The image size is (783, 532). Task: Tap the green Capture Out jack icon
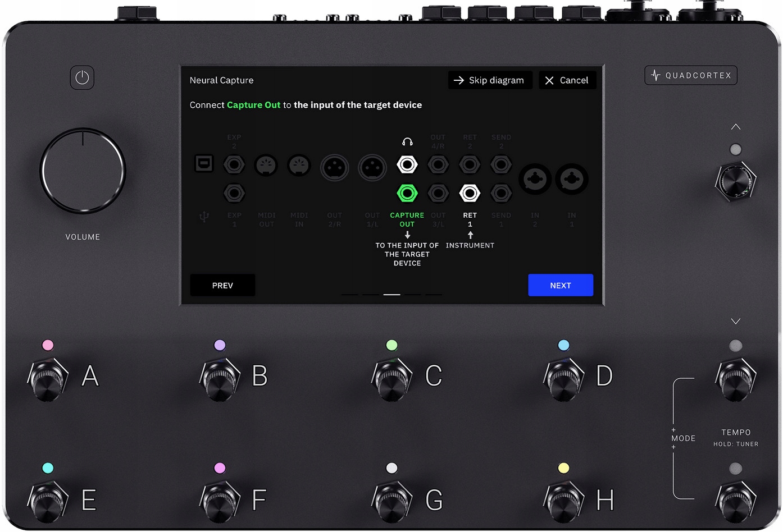(407, 194)
